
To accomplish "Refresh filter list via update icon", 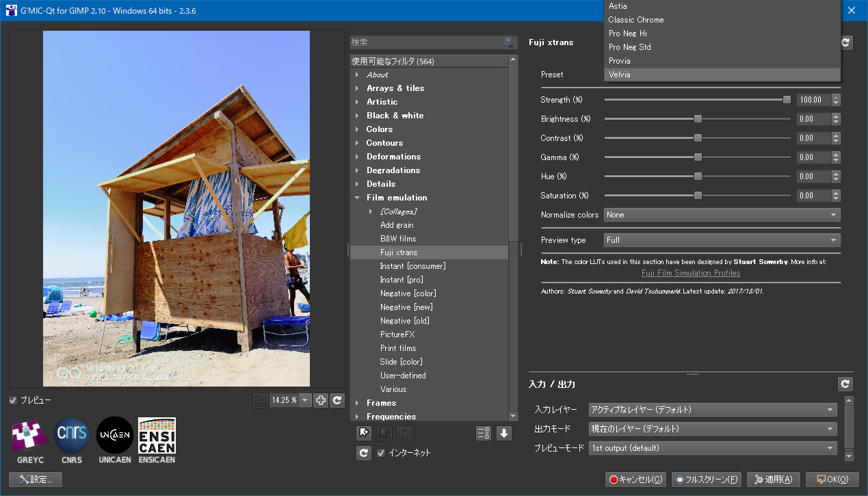I will pos(364,452).
